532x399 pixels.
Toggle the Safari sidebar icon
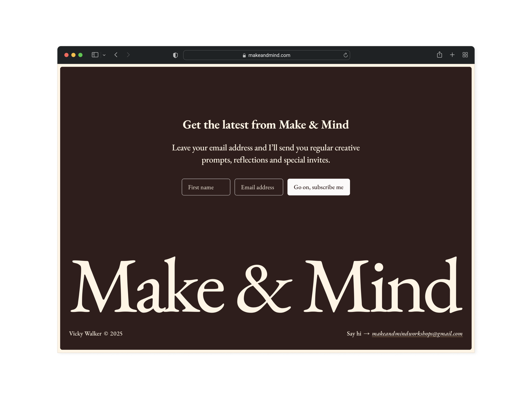(95, 55)
